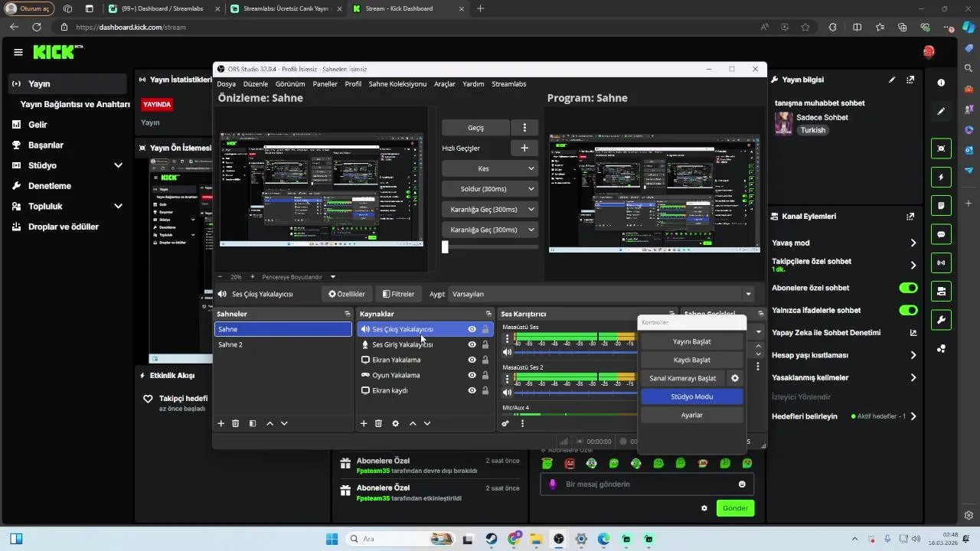This screenshot has width=980, height=551.
Task: Hide Ekran kaydı source with eye
Action: [x=472, y=390]
